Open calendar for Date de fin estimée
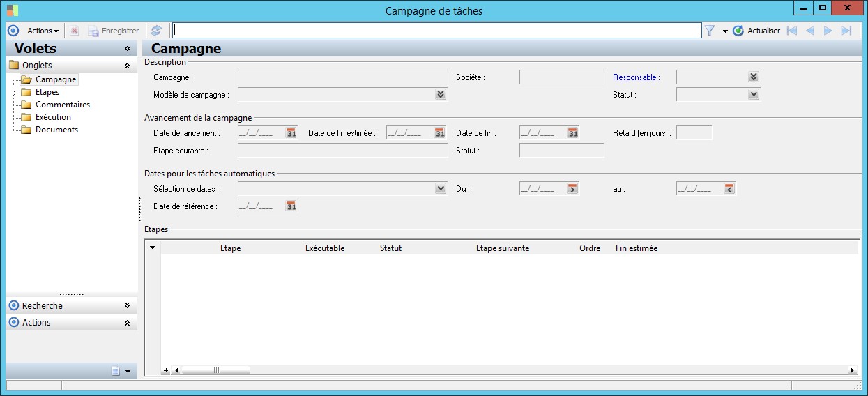868x396 pixels. coord(439,133)
